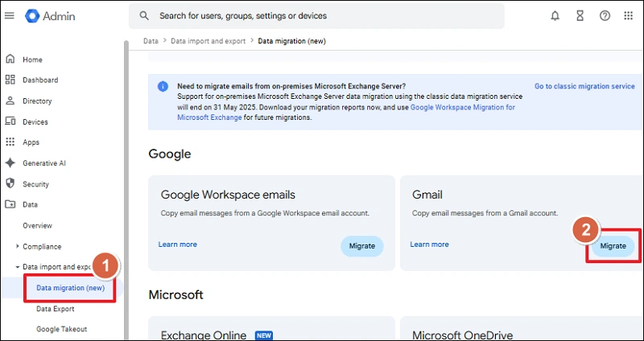Screen dimensions: 644x341
Task: Select Data Export in sidebar
Action: point(55,309)
